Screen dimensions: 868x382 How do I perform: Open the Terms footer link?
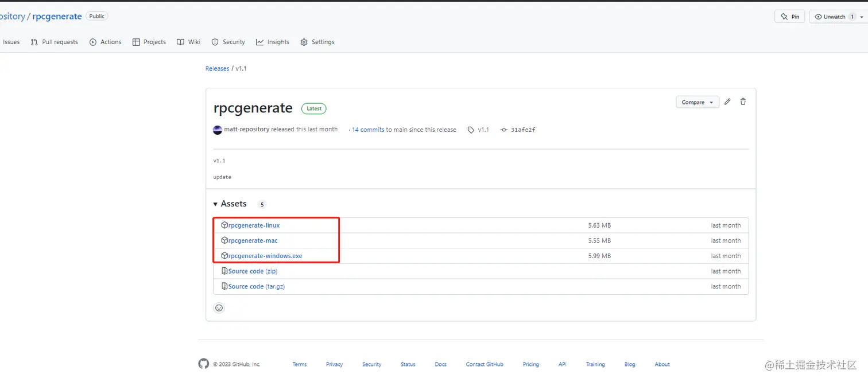(300, 364)
